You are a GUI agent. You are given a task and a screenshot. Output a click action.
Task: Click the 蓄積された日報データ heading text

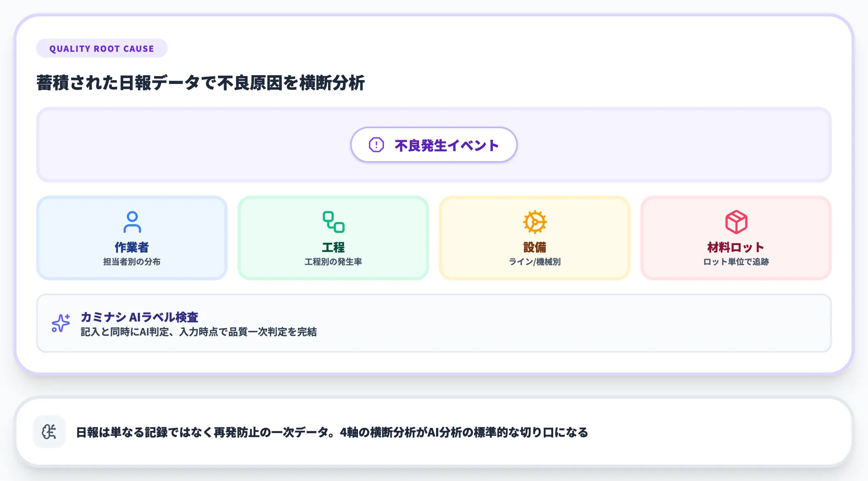[x=201, y=81]
